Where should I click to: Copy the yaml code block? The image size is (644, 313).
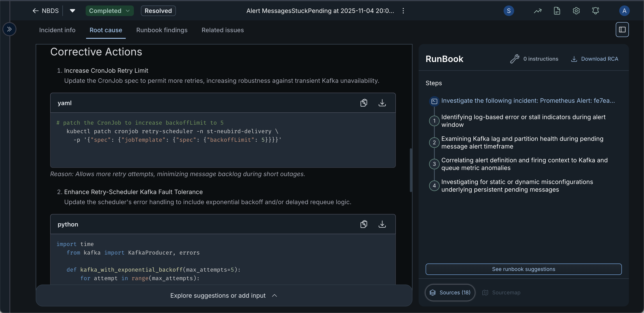pos(364,103)
